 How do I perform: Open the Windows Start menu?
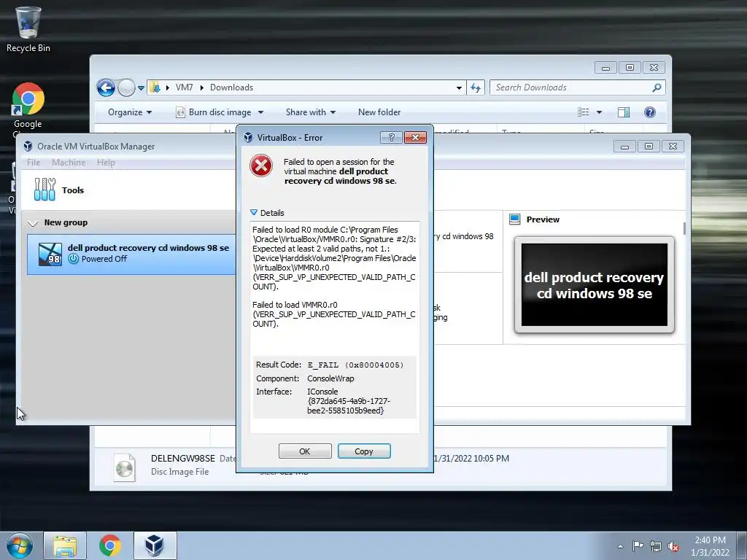(x=20, y=545)
